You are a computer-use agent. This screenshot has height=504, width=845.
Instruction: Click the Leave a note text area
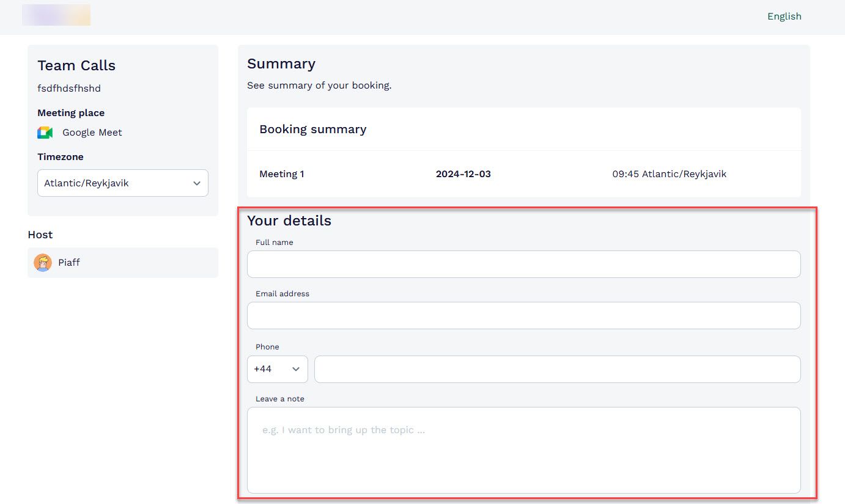[523, 450]
